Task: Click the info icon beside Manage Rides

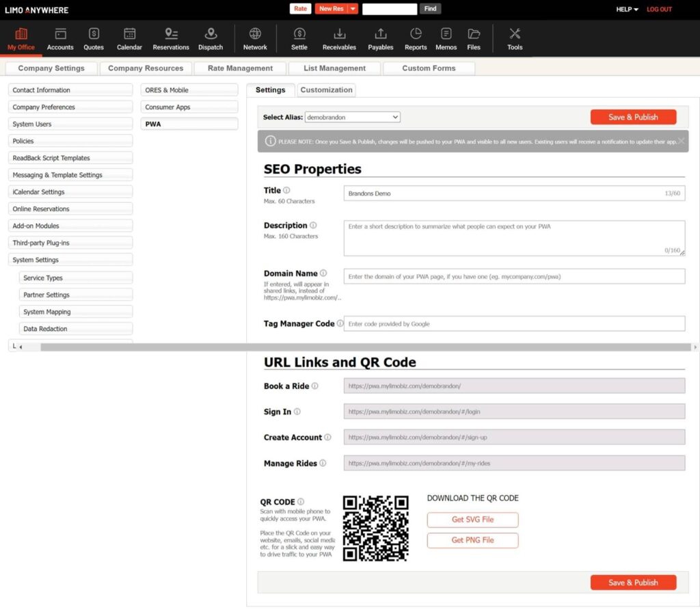Action: tap(323, 463)
